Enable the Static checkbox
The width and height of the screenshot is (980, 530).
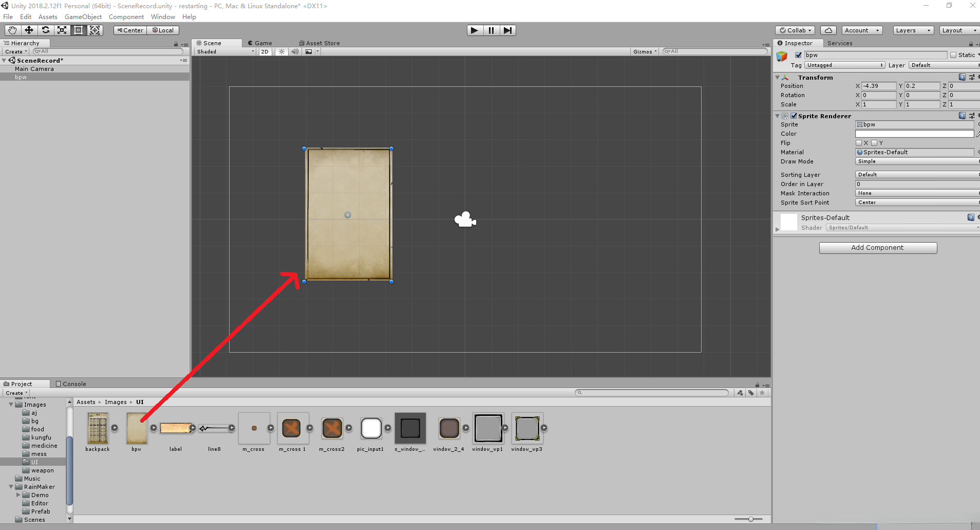[x=953, y=55]
